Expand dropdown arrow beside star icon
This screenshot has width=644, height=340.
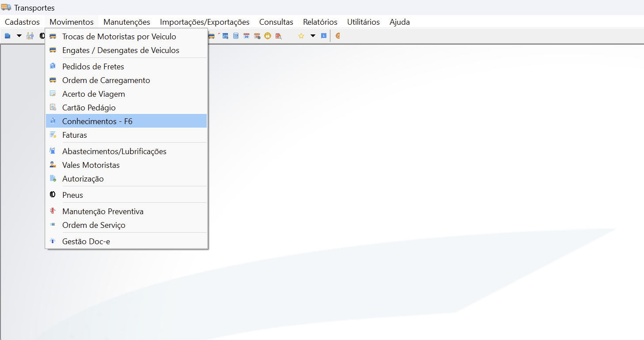point(313,36)
